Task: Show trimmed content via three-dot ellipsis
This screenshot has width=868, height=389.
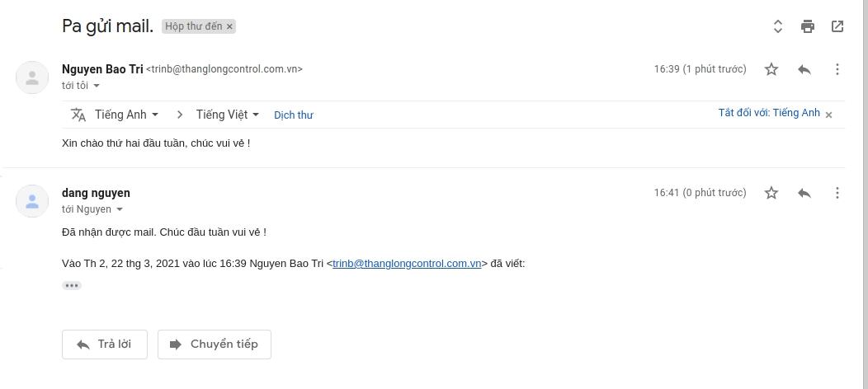Action: click(72, 286)
